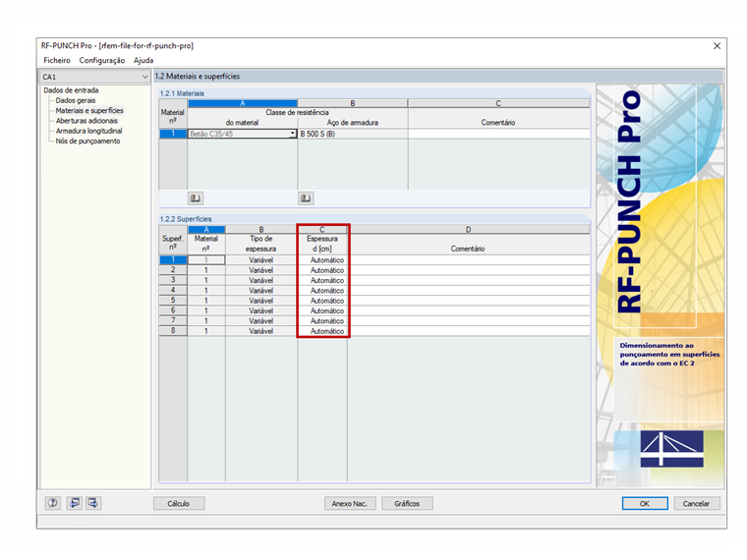Viewport: 747px width, 560px height.
Task: Click Variável cell in surface row 1
Action: [x=261, y=260]
